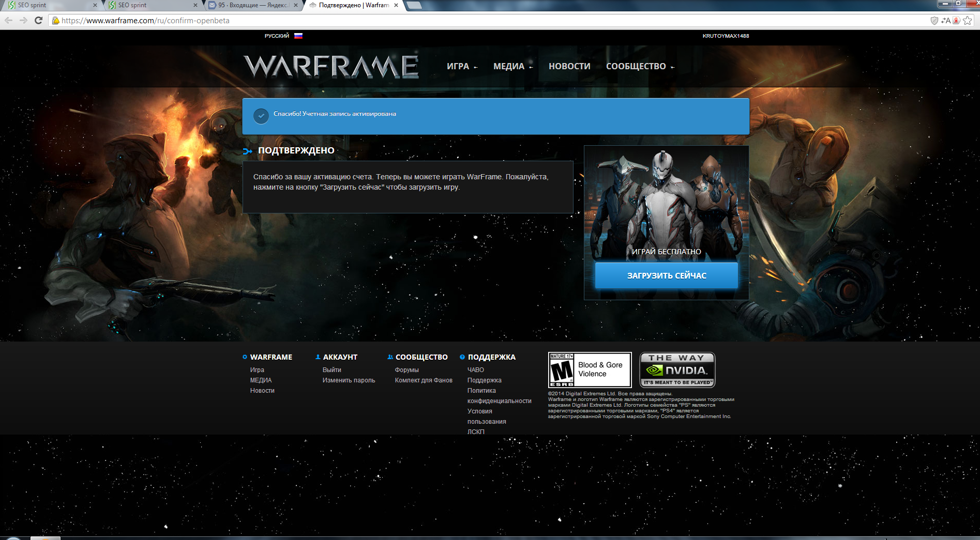Open the Поддержка footer link
Image resolution: width=980 pixels, height=540 pixels.
tap(485, 380)
